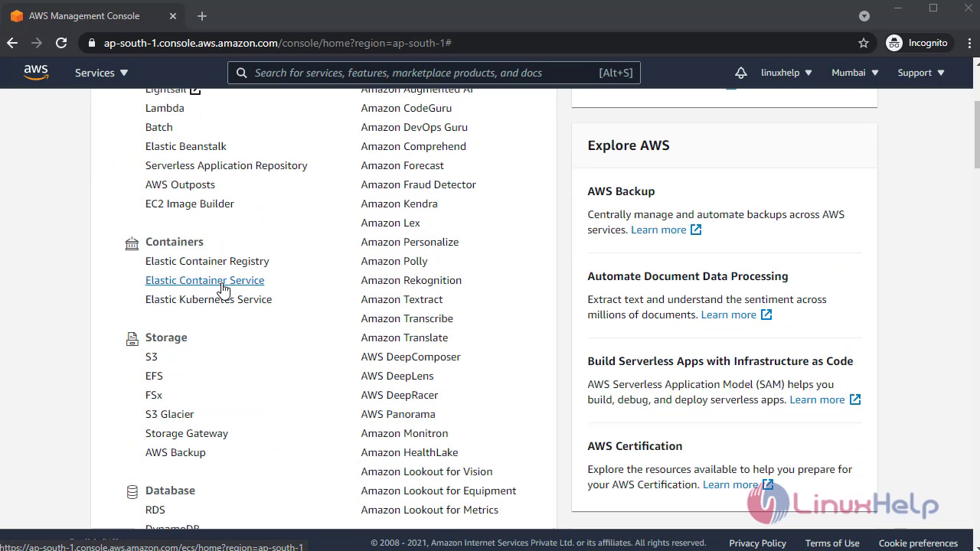Click the tab search dropdown icon
Viewport: 980px width, 551px height.
click(x=864, y=16)
